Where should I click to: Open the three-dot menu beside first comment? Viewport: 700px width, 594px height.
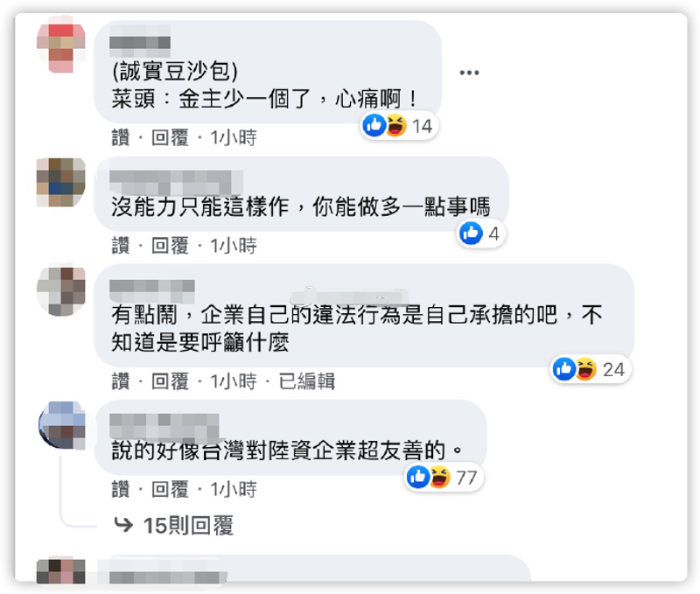469,73
